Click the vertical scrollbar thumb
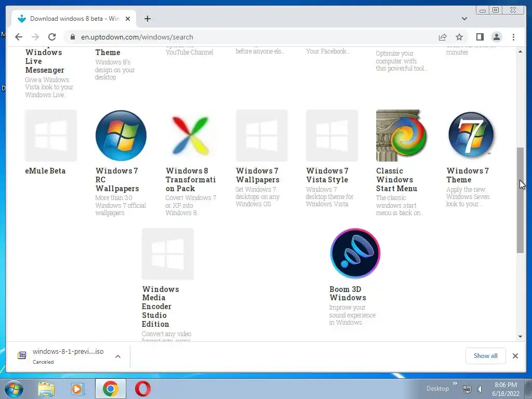The width and height of the screenshot is (532, 399). pyautogui.click(x=520, y=200)
